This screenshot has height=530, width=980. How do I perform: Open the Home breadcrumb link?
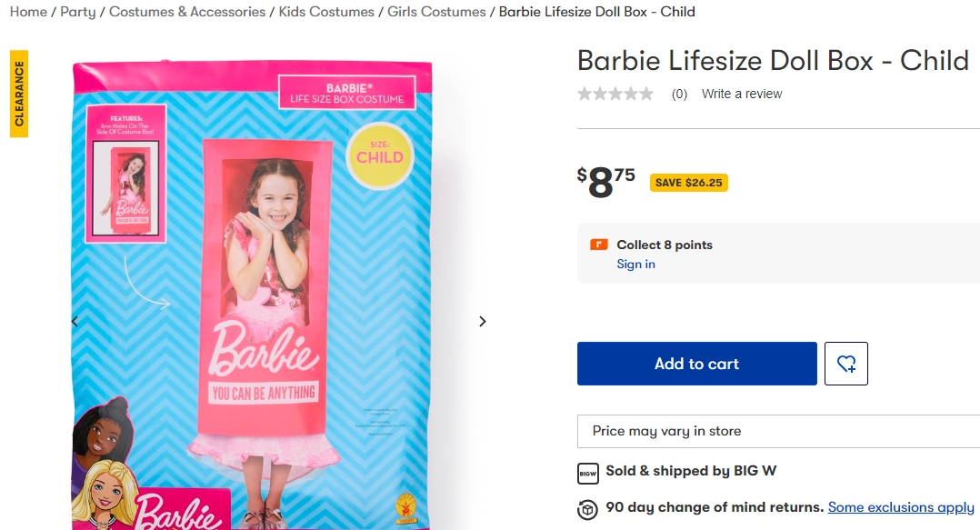(28, 12)
